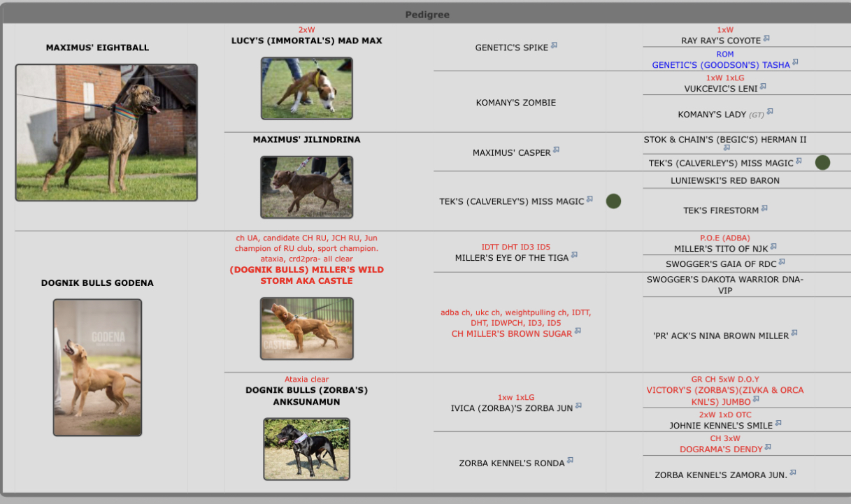851x504 pixels.
Task: Click the pedigree icon beside RAY RAY'S COYOTE
Action: click(x=766, y=38)
